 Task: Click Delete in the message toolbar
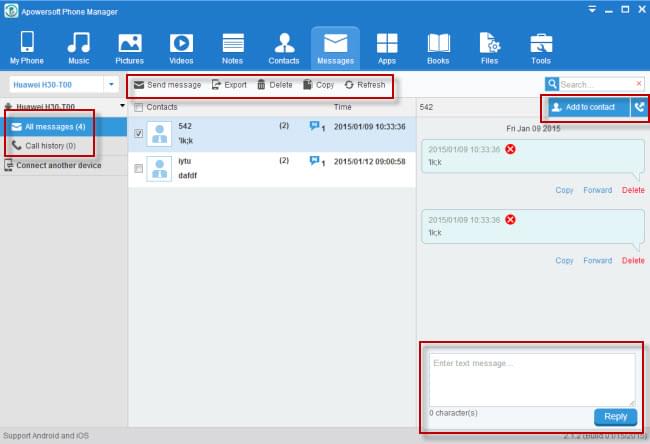coord(275,85)
